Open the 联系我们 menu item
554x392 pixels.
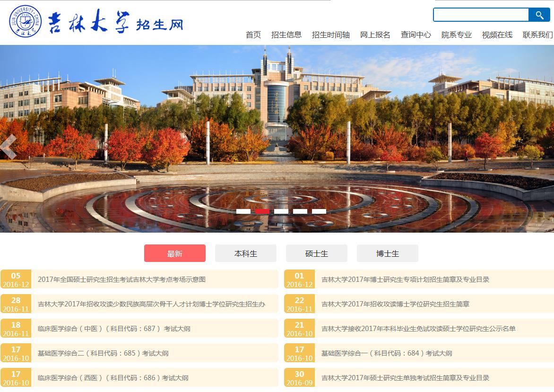pos(538,35)
